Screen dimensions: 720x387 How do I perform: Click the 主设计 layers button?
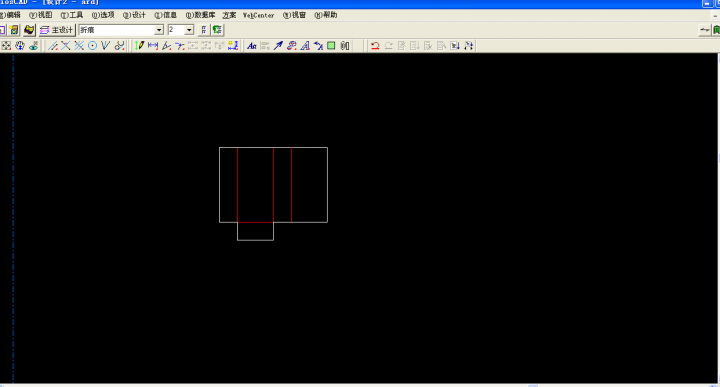pos(57,30)
